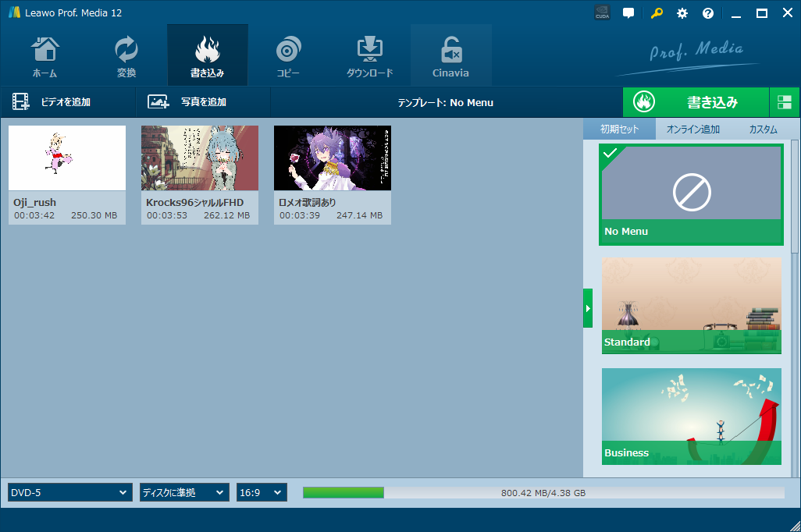Toggle the template layout panel button

(785, 102)
